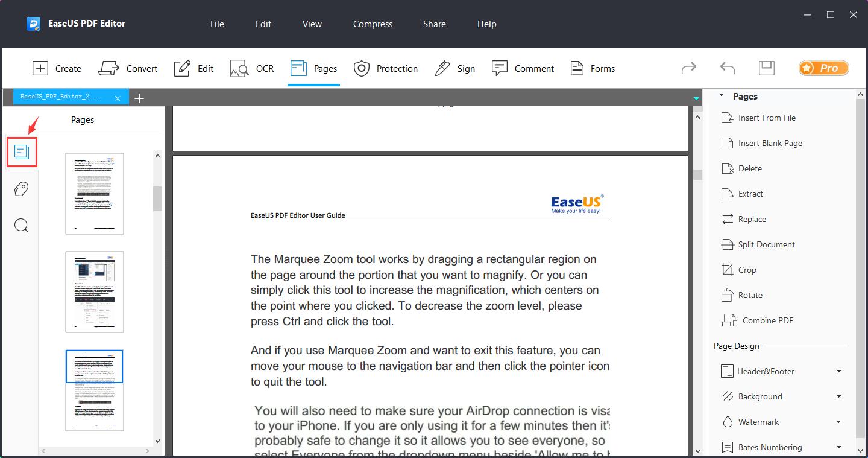Viewport: 868px width, 458px height.
Task: Click Replace pages option
Action: click(744, 219)
